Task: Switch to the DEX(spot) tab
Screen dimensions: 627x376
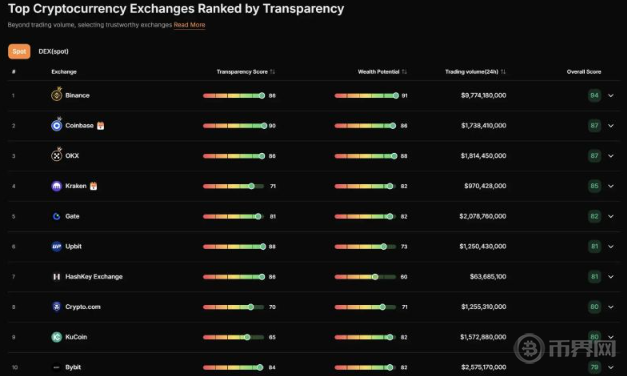Action: (54, 52)
